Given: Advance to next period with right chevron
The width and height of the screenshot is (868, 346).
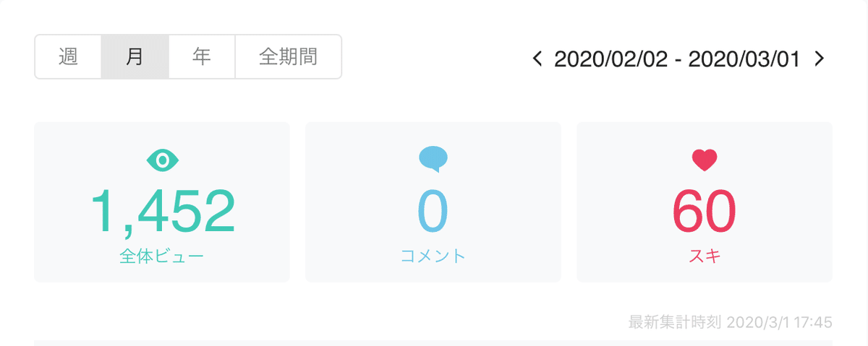Looking at the screenshot, I should point(819,59).
